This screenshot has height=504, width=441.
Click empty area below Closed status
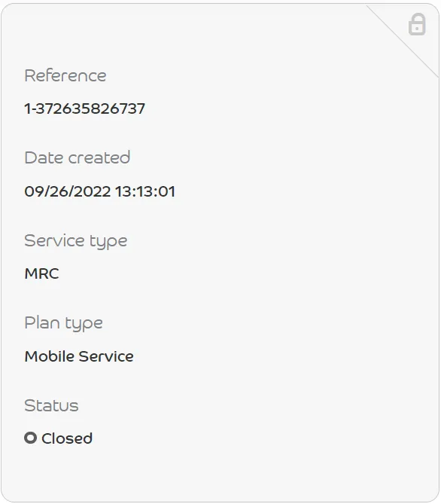click(x=220, y=472)
